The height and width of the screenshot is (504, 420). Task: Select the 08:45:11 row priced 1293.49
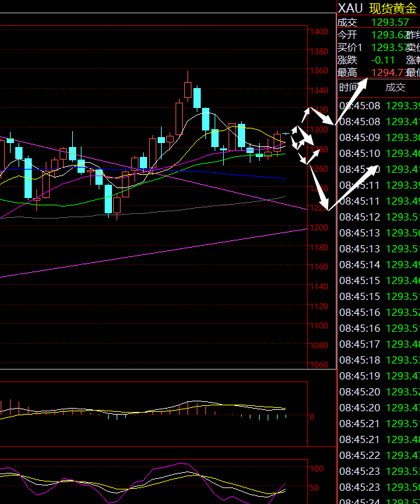coord(379,201)
